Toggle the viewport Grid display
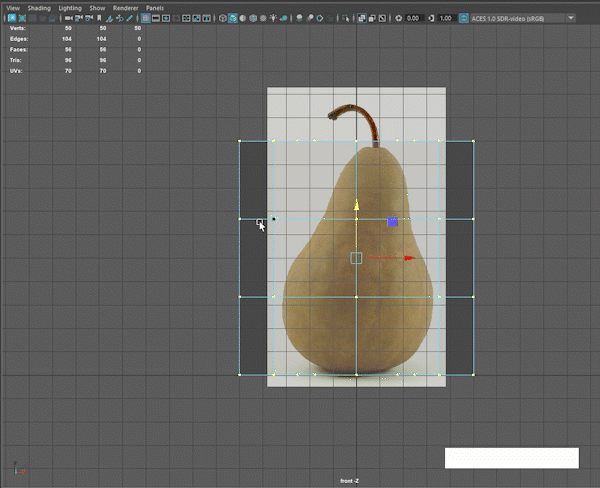The height and width of the screenshot is (488, 600). (x=145, y=18)
